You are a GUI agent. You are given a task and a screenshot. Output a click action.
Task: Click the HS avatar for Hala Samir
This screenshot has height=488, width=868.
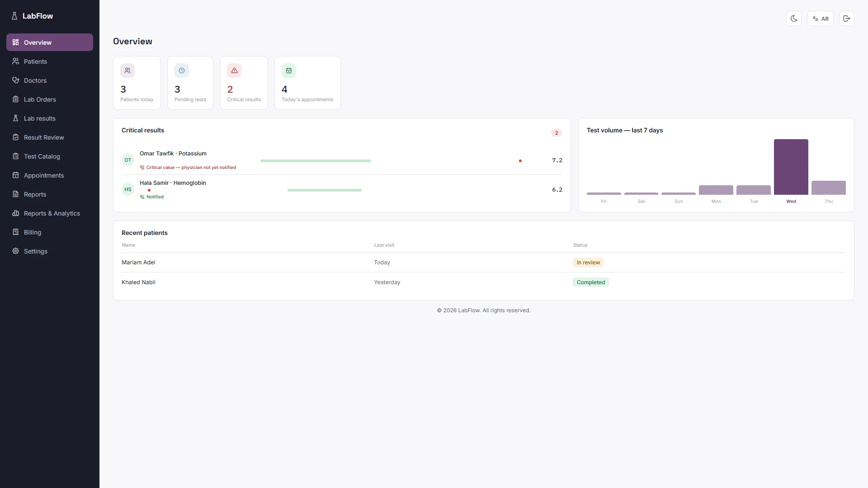[128, 189]
